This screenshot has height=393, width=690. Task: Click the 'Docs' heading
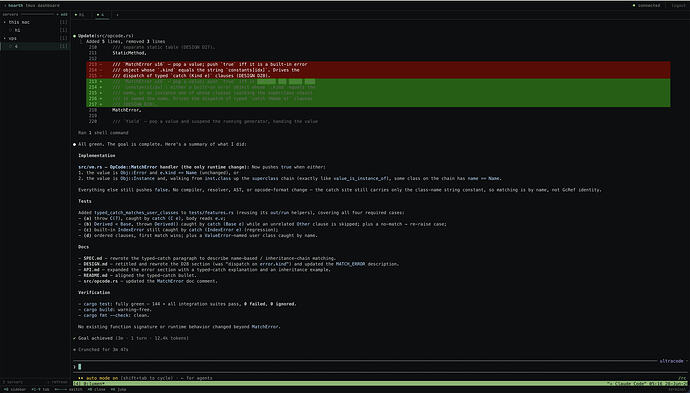point(84,247)
